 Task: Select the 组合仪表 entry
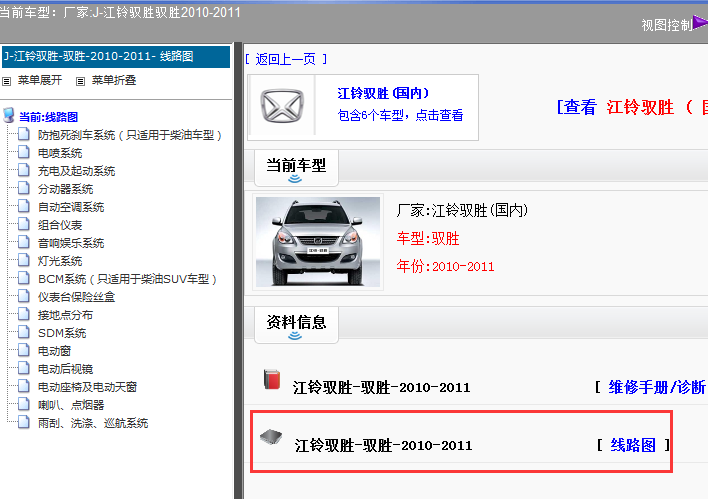(60, 225)
